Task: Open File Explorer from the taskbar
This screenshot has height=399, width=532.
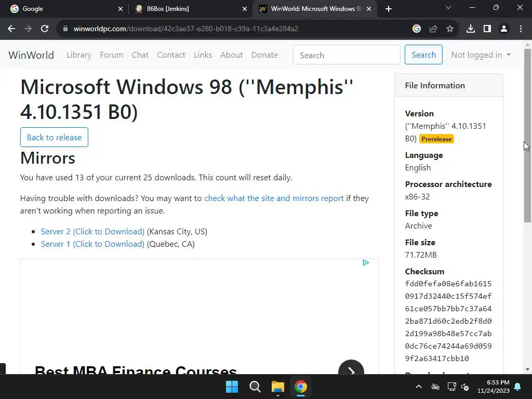Action: click(277, 387)
